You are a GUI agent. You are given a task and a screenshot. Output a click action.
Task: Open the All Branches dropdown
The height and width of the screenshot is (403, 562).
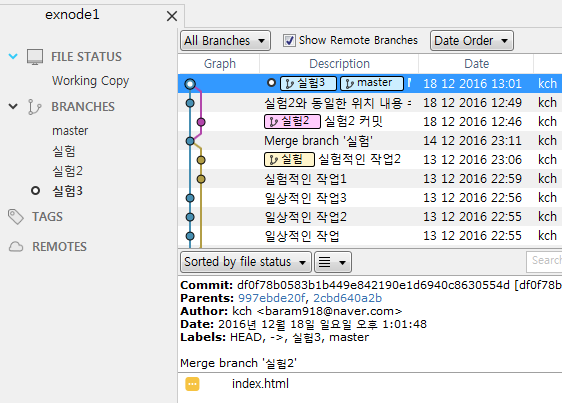[x=225, y=41]
